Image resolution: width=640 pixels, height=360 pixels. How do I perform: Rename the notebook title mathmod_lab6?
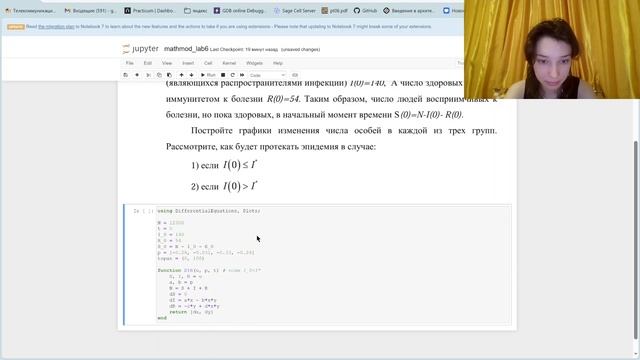[x=186, y=49]
